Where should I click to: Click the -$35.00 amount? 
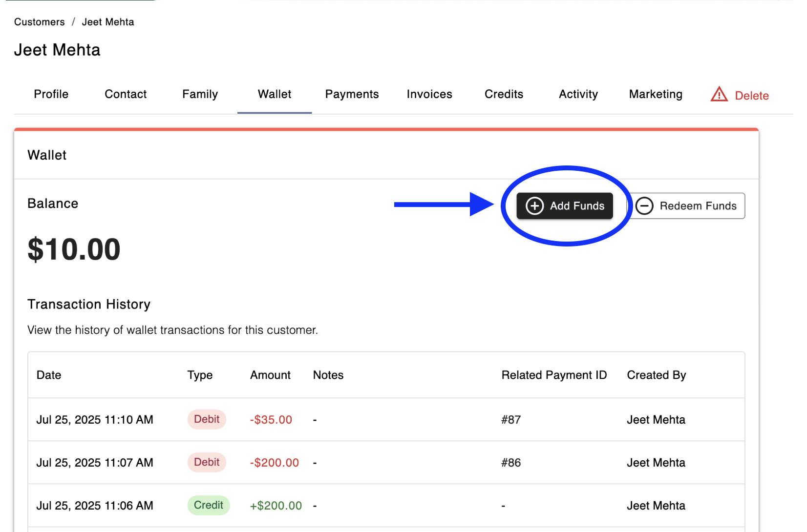click(x=271, y=420)
